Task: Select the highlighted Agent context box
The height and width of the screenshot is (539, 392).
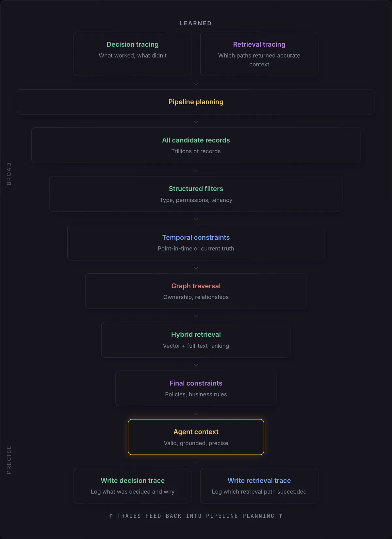Action: coord(196,437)
